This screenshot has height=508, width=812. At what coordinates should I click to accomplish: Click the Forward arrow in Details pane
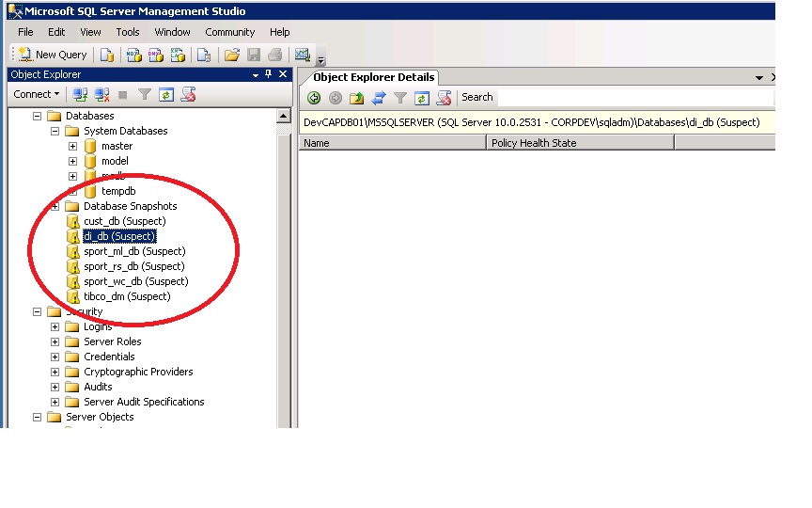coord(336,98)
